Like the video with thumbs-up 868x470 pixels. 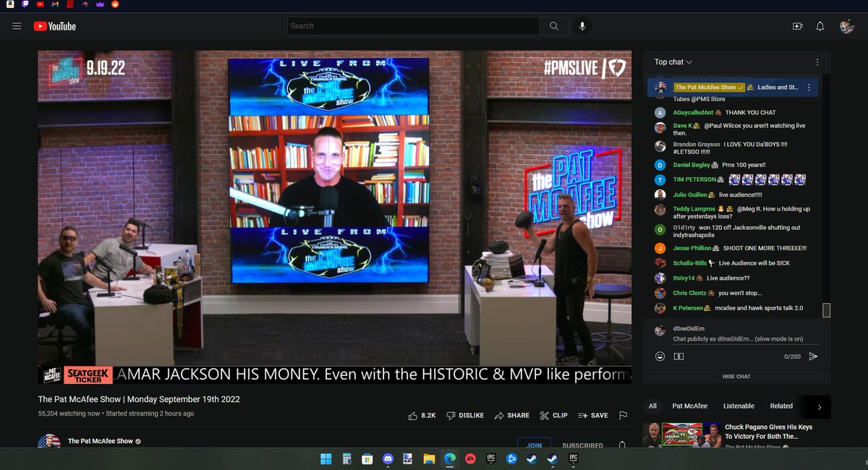coord(422,416)
